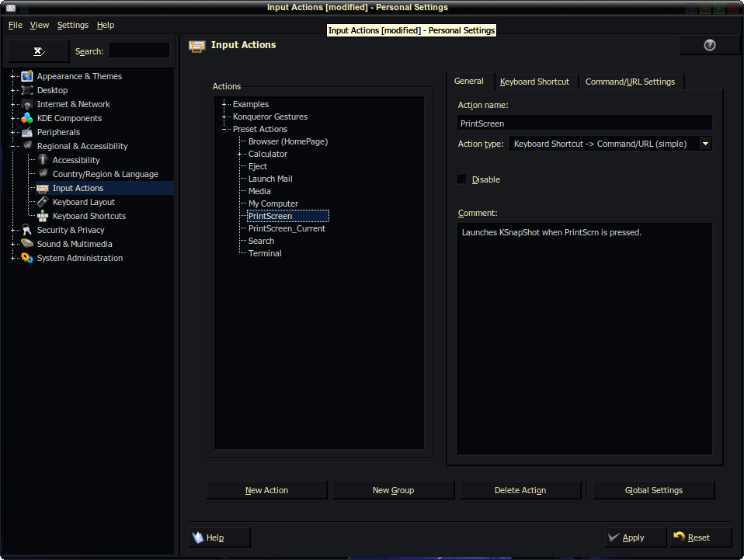
Task: Collapse the Regional & Accessibility node
Action: [12, 146]
